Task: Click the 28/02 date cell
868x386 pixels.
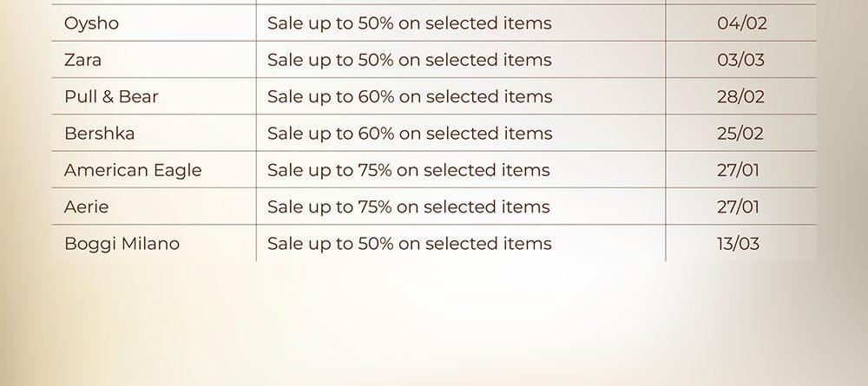Action: point(740,96)
